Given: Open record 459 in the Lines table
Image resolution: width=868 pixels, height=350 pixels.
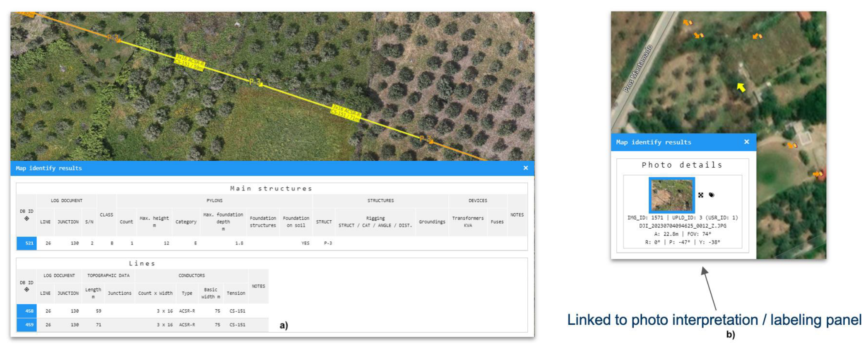Looking at the screenshot, I should tap(26, 325).
